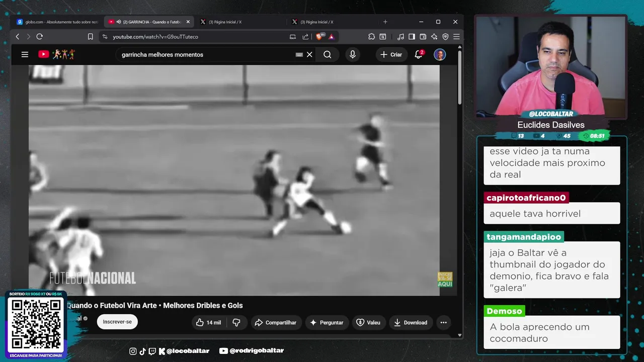Image resolution: width=644 pixels, height=362 pixels.
Task: Click chat message aquele tava horrivel
Action: coord(535,214)
